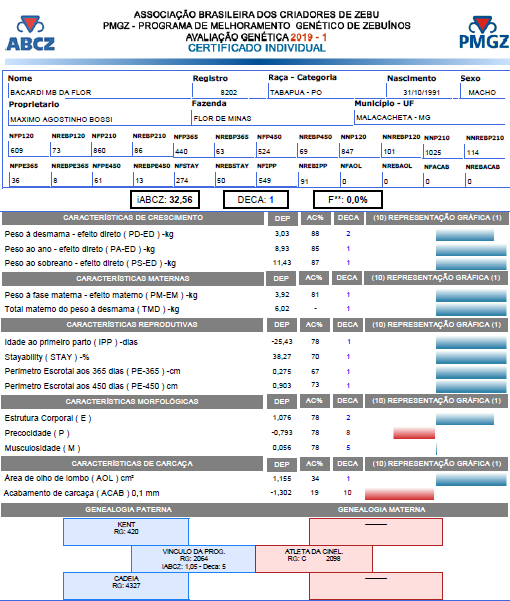Click the AOL DEP value 1,155
Viewport: 510px width, 601px height.
(282, 478)
